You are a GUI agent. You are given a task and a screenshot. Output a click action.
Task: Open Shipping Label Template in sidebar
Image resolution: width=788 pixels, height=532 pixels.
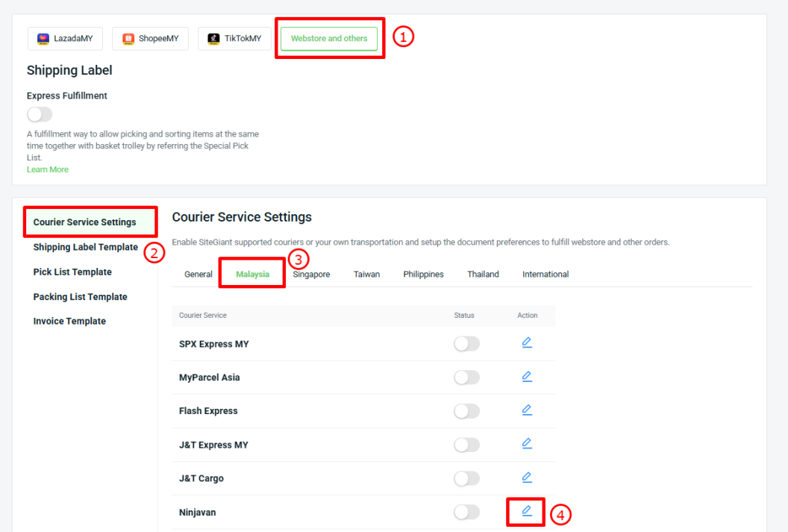click(86, 247)
